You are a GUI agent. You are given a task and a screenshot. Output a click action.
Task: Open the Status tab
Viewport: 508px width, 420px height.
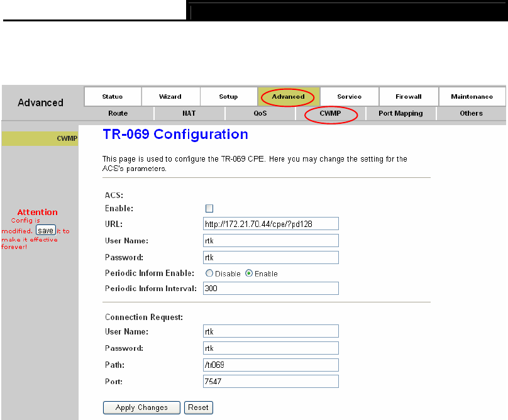pyautogui.click(x=113, y=97)
